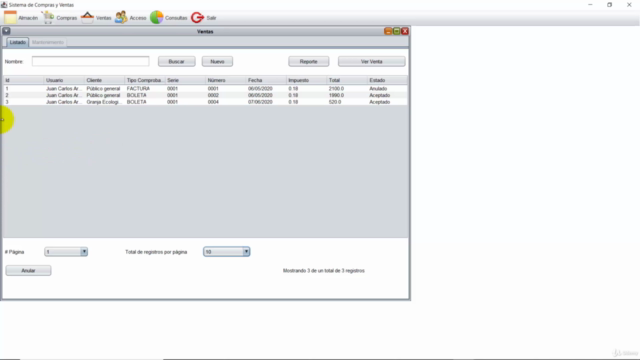The image size is (640, 360).
Task: Click the Reporte button
Action: (x=309, y=61)
